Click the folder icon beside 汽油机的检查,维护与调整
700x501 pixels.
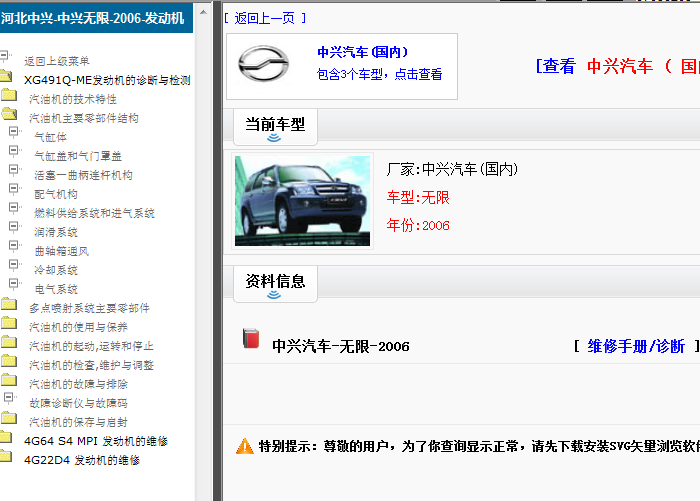point(9,361)
